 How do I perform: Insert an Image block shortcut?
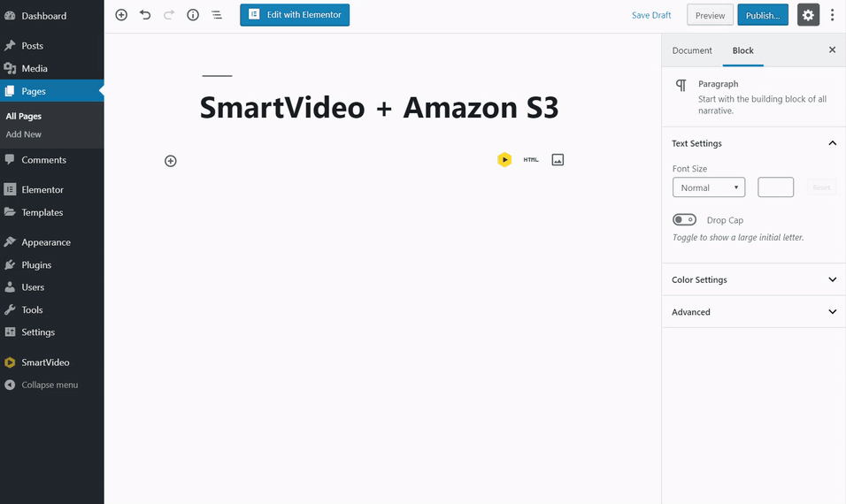pyautogui.click(x=558, y=160)
